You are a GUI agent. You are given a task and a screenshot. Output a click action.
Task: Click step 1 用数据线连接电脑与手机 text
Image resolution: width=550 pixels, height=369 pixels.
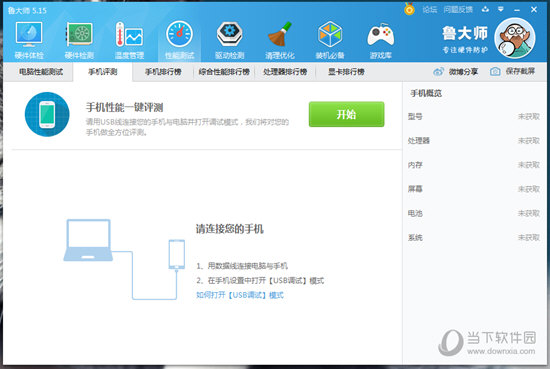click(x=242, y=266)
